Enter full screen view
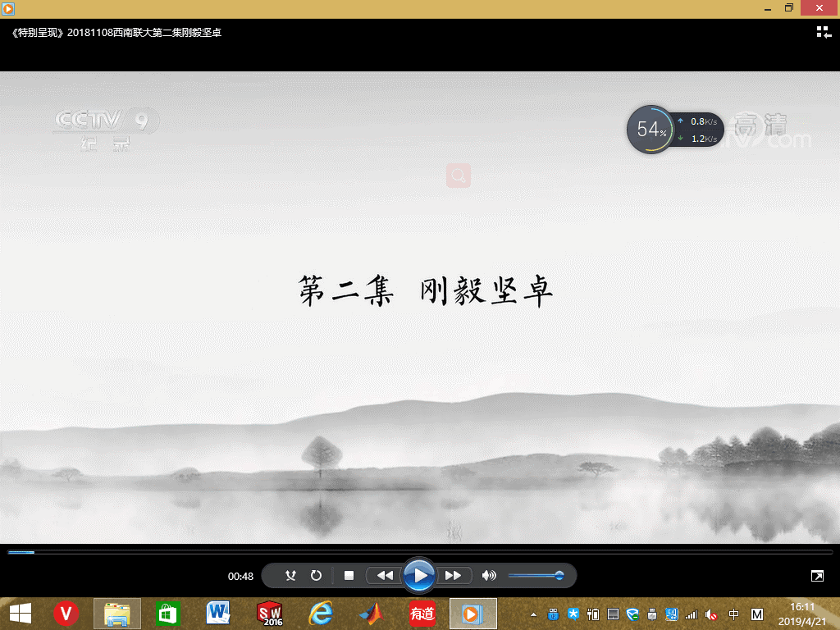The image size is (840, 630). pos(817,576)
